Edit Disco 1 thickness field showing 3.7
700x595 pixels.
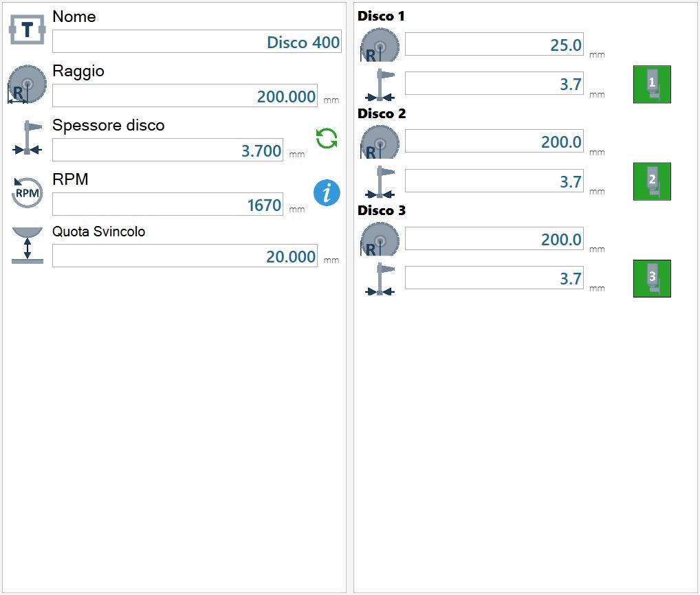point(494,83)
